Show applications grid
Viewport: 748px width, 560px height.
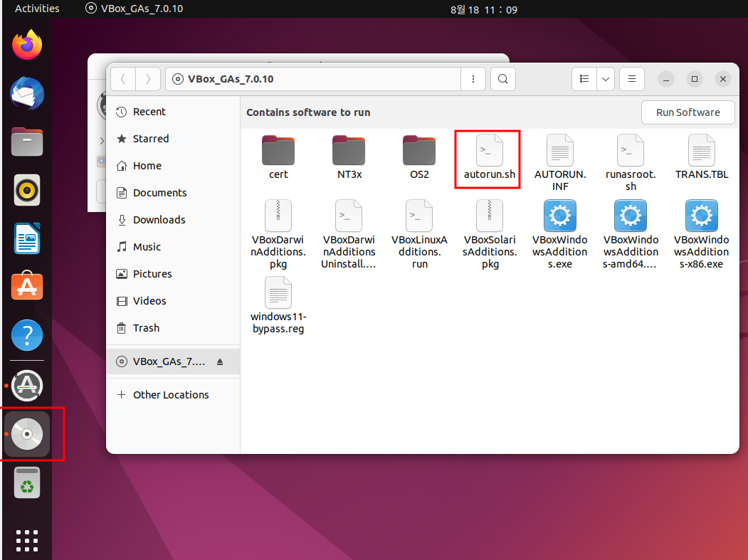click(x=27, y=541)
